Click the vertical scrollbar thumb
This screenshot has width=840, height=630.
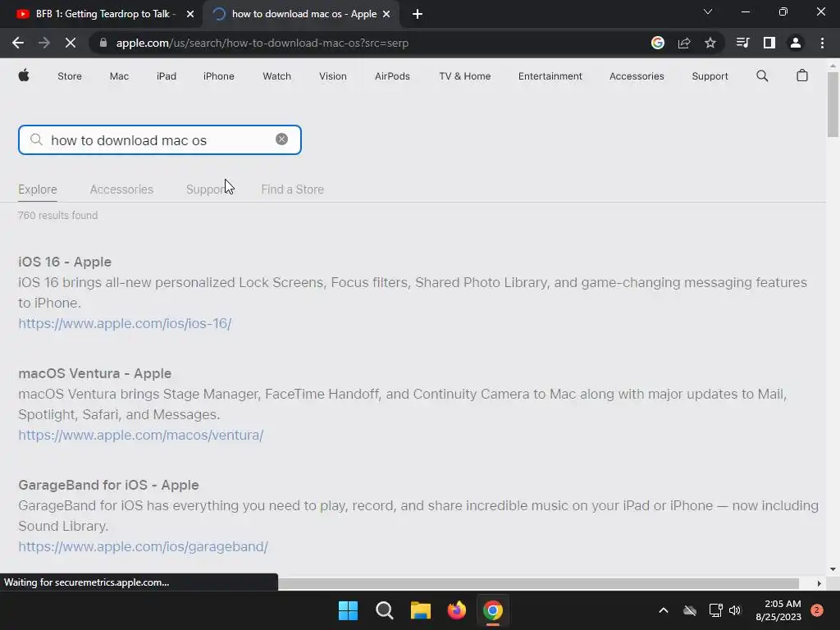coord(833,104)
